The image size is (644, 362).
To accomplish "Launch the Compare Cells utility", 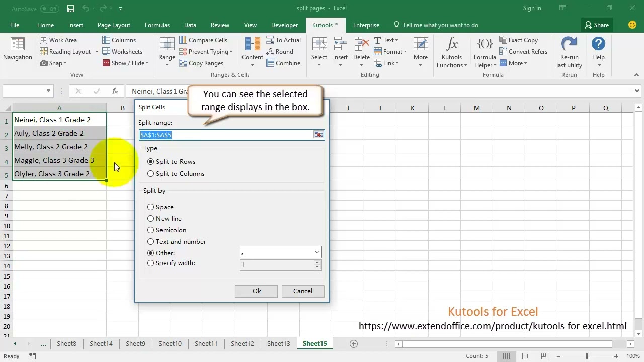I will coord(203,40).
